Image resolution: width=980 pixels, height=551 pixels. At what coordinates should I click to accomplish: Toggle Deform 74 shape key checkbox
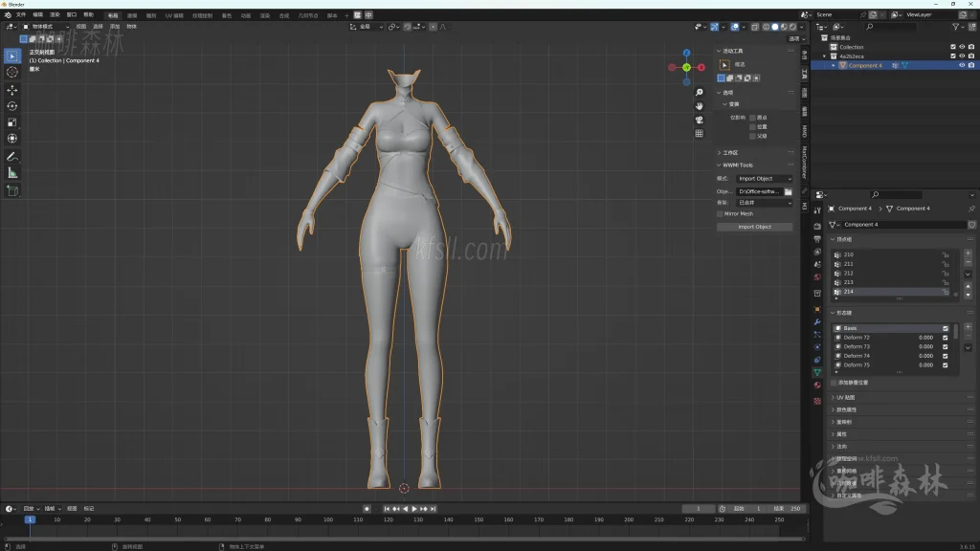(945, 356)
